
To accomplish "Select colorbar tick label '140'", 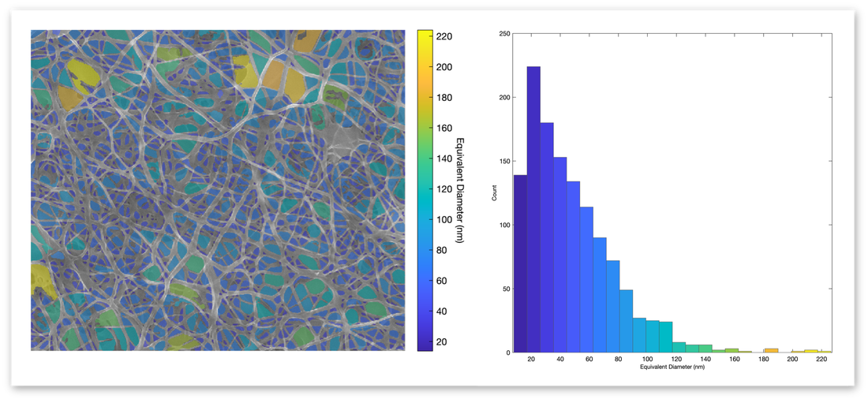I will (x=444, y=158).
